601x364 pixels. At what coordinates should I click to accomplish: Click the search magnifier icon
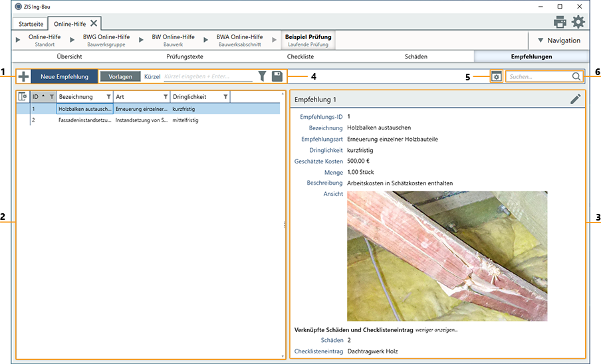coord(576,76)
